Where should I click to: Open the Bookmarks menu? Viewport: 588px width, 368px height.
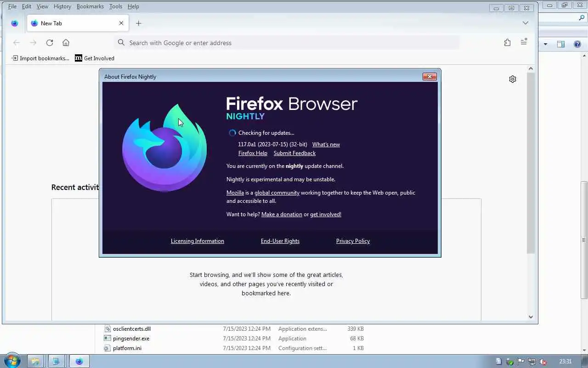pos(90,6)
